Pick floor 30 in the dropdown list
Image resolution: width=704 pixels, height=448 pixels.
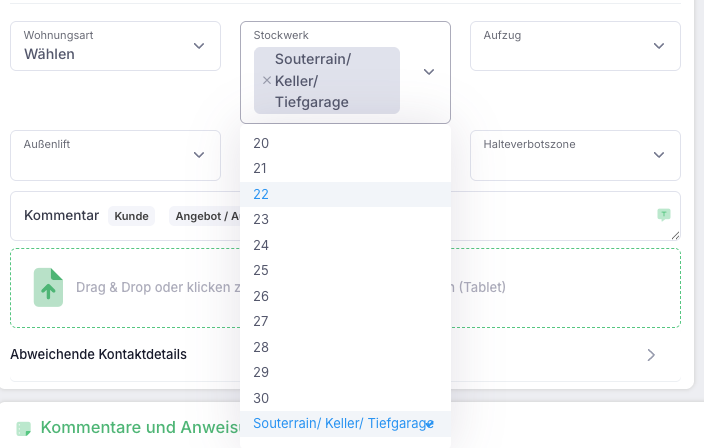click(x=345, y=398)
